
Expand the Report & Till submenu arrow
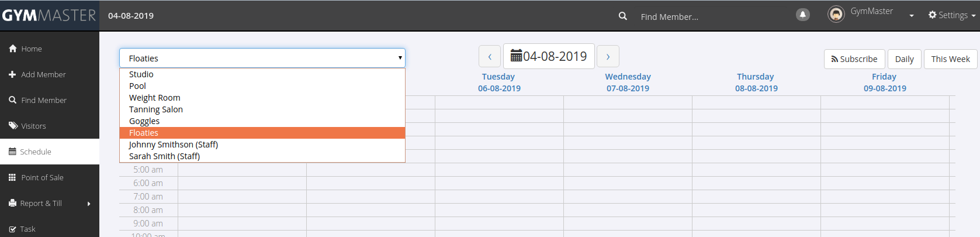tap(89, 204)
